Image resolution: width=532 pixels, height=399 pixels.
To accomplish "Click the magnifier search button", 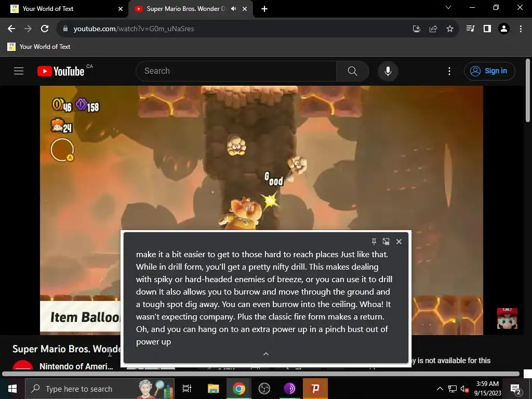I will pyautogui.click(x=353, y=71).
